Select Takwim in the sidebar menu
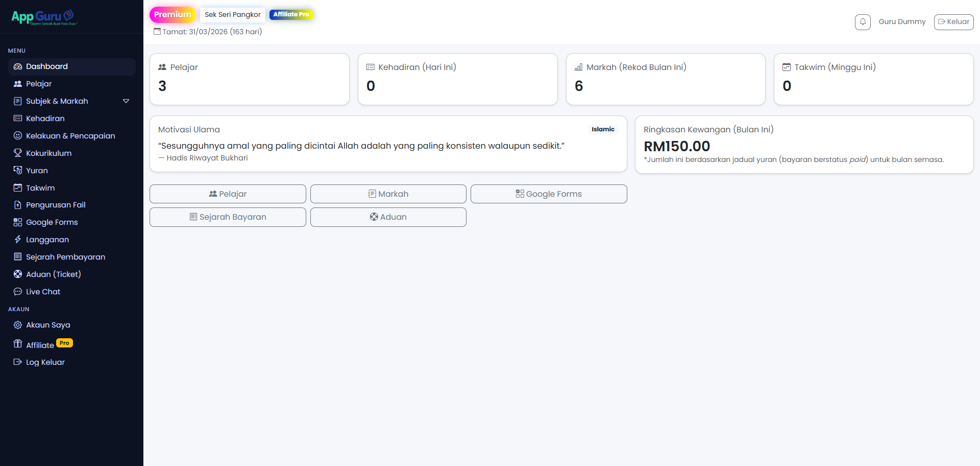 [40, 188]
